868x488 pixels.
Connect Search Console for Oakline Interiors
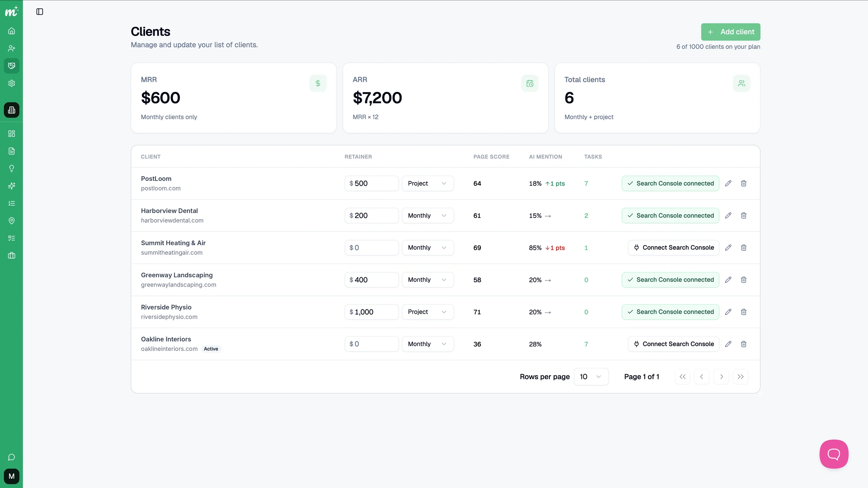673,344
